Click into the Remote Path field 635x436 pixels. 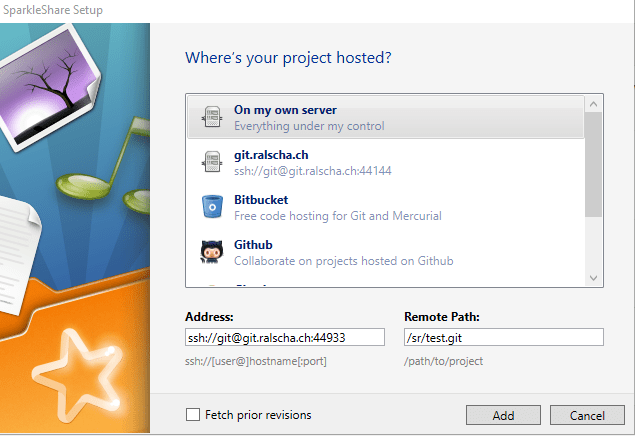(x=503, y=337)
